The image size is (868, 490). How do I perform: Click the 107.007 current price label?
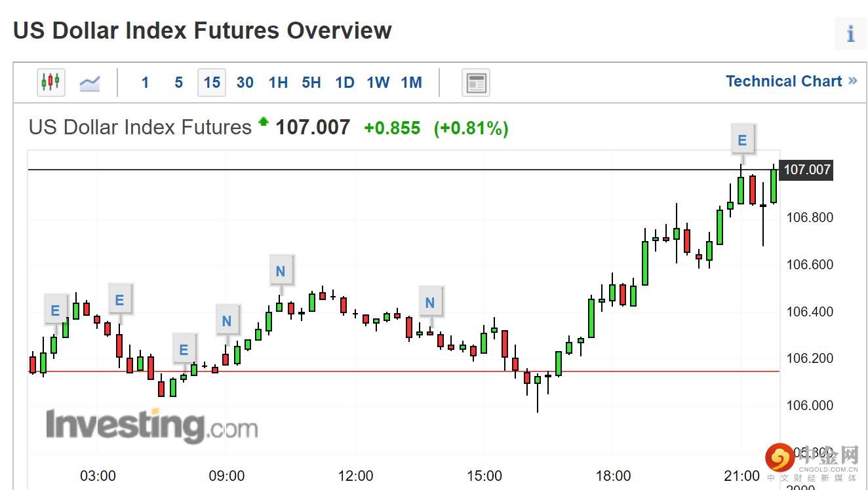tap(807, 170)
